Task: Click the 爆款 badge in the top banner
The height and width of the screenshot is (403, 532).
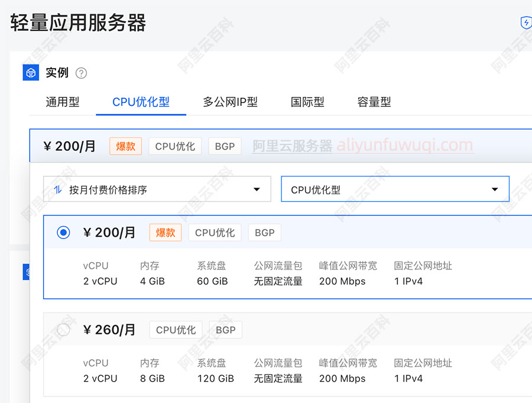Action: [125, 146]
